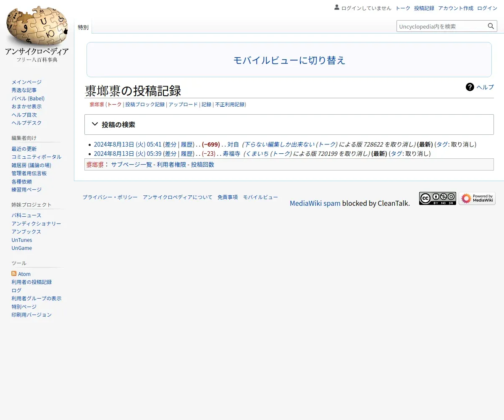The image size is (504, 420).
Task: Open ヘルプデスク in sidebar
Action: [26, 123]
